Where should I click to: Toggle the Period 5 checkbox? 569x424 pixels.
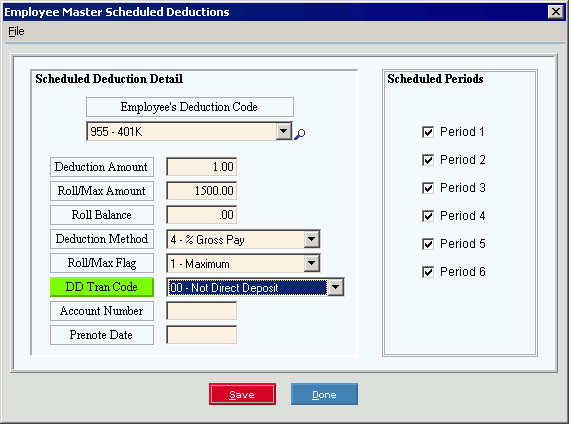428,244
